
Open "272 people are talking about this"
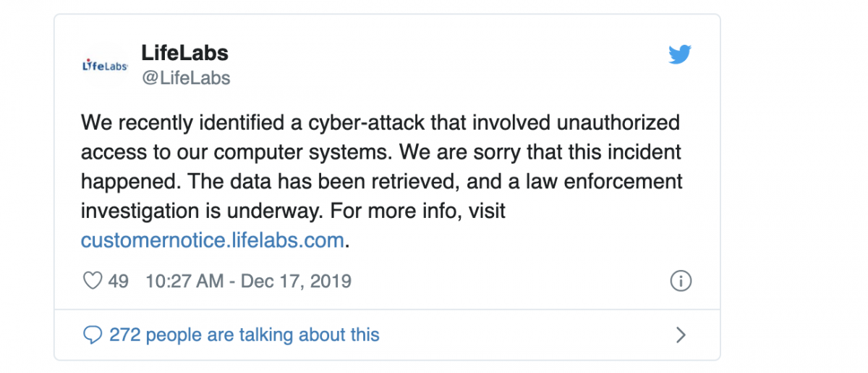(x=244, y=335)
